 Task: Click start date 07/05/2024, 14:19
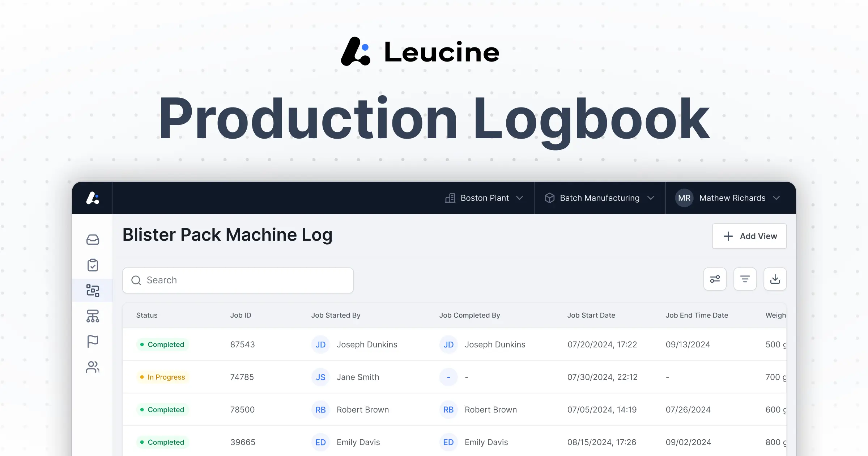coord(602,410)
